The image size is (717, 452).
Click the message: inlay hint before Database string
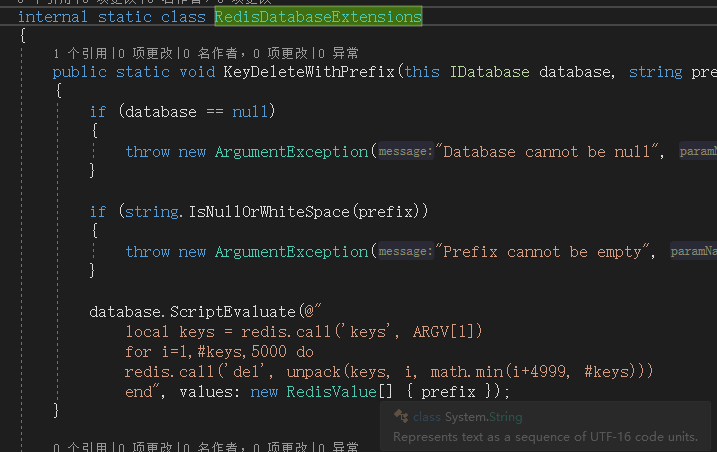[x=405, y=151]
